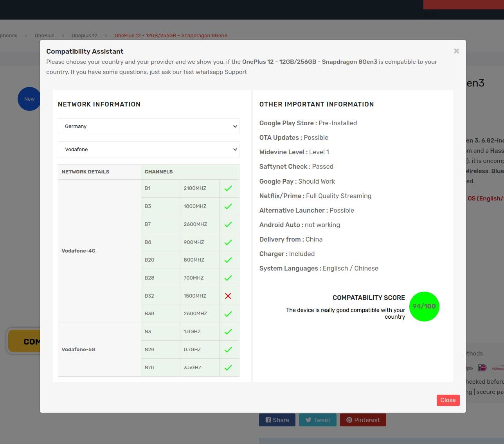
Task: Select the B38 channel cell
Action: pos(160,314)
